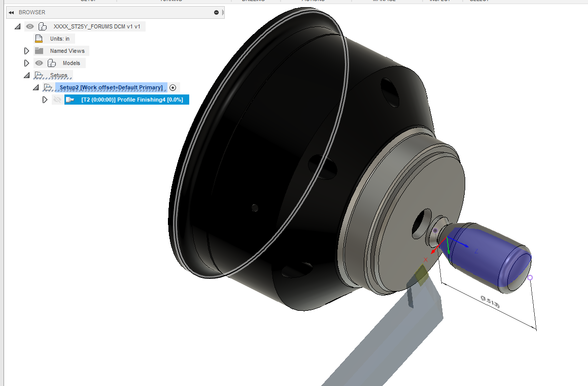Image resolution: width=588 pixels, height=386 pixels.
Task: Click the active setup marker beside Setup2
Action: (172, 87)
